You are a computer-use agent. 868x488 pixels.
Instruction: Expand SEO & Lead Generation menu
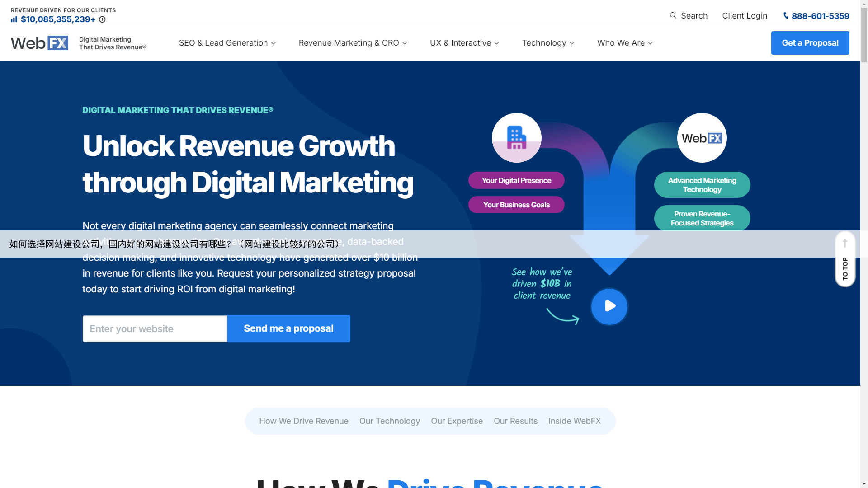click(227, 43)
